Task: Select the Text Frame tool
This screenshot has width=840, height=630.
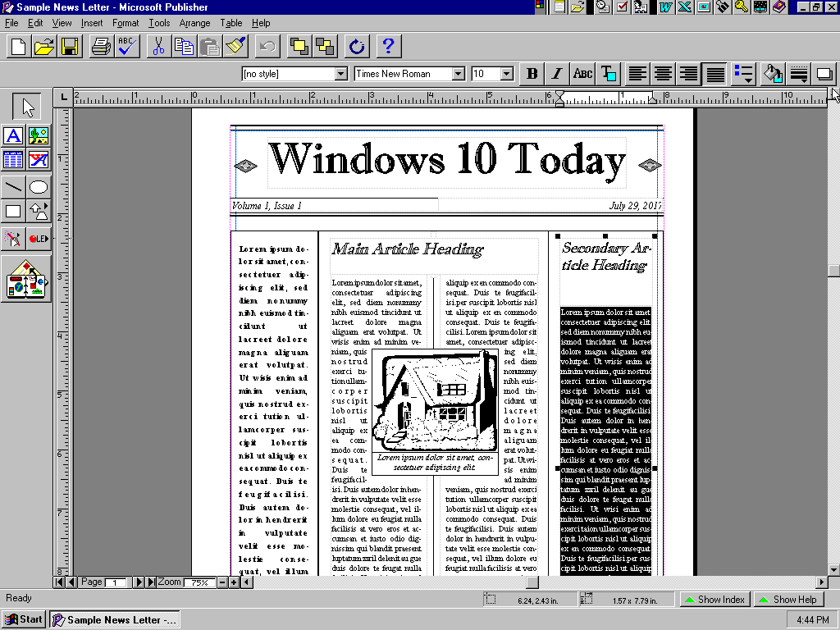Action: click(13, 135)
